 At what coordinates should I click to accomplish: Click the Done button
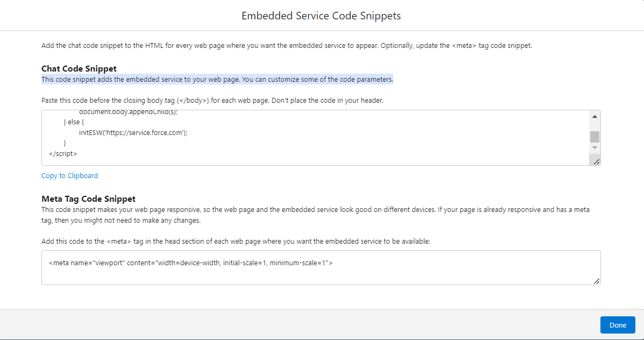(x=618, y=325)
